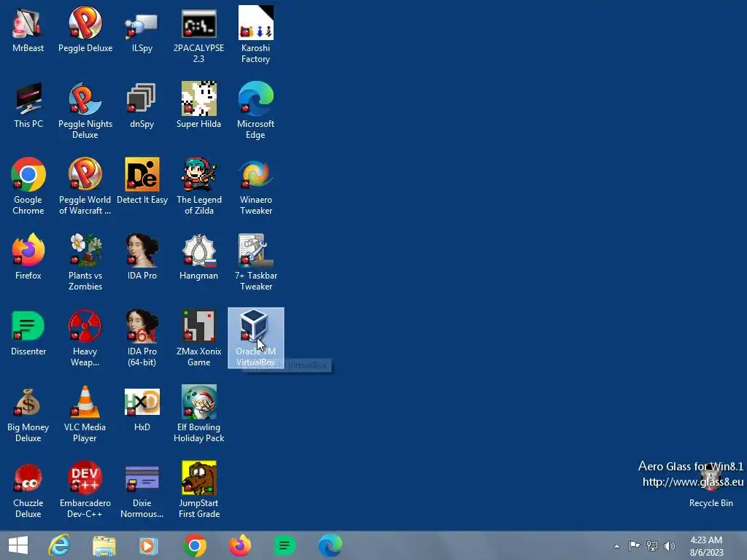
Task: Open Dissenter from the taskbar
Action: tap(285, 545)
